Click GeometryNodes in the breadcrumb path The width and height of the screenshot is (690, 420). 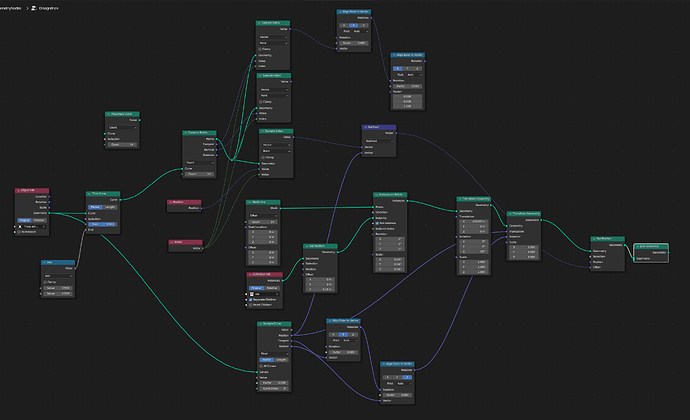(x=10, y=8)
